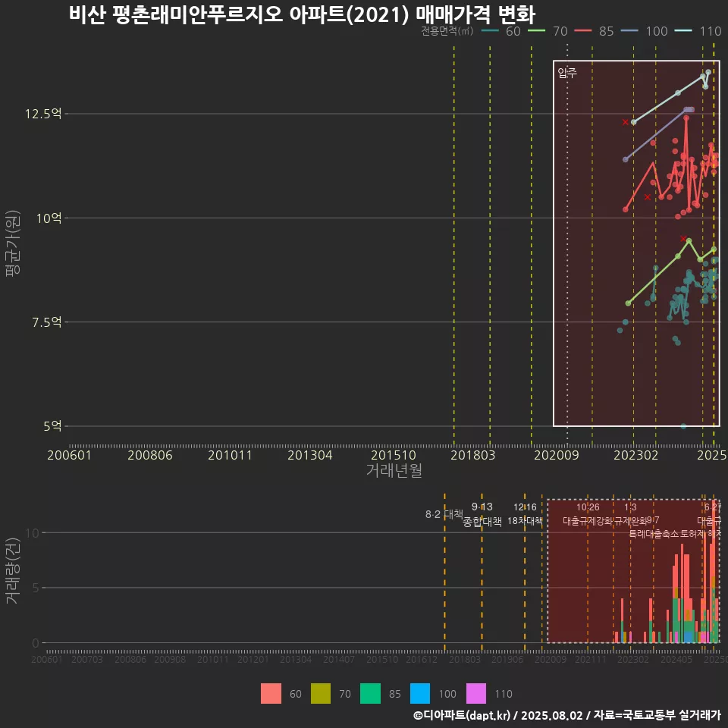Click the chart title '비산 평촌래미안푸르지오 아파트(2021) 매매가격 변화'
This screenshot has height=728, width=728.
302,14
